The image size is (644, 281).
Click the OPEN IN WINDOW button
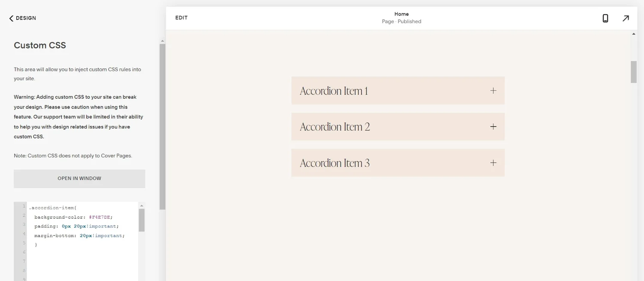79,178
